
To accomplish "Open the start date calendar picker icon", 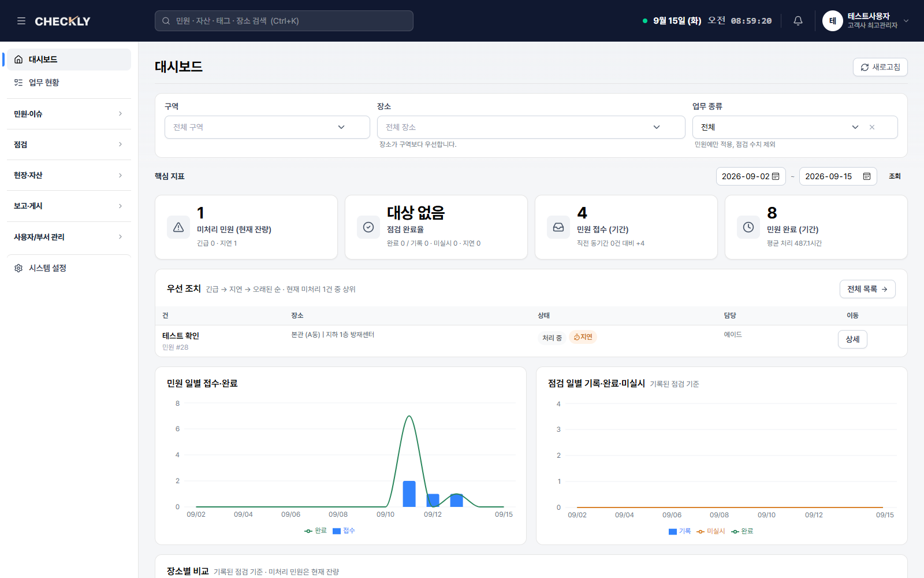I will 776,176.
